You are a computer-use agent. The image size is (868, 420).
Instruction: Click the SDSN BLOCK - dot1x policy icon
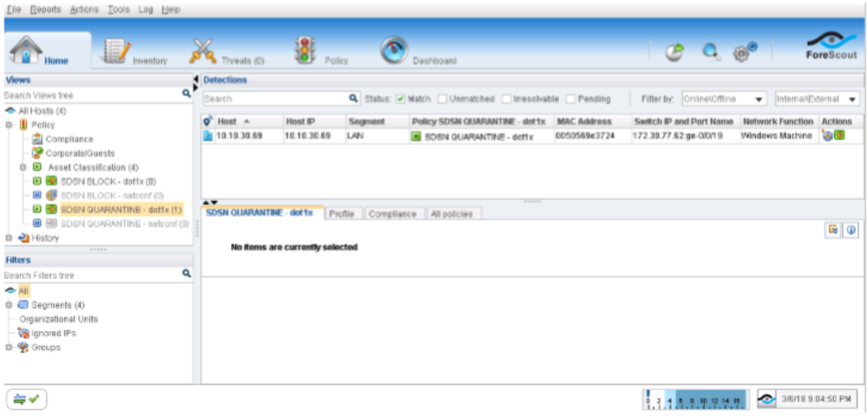(52, 181)
